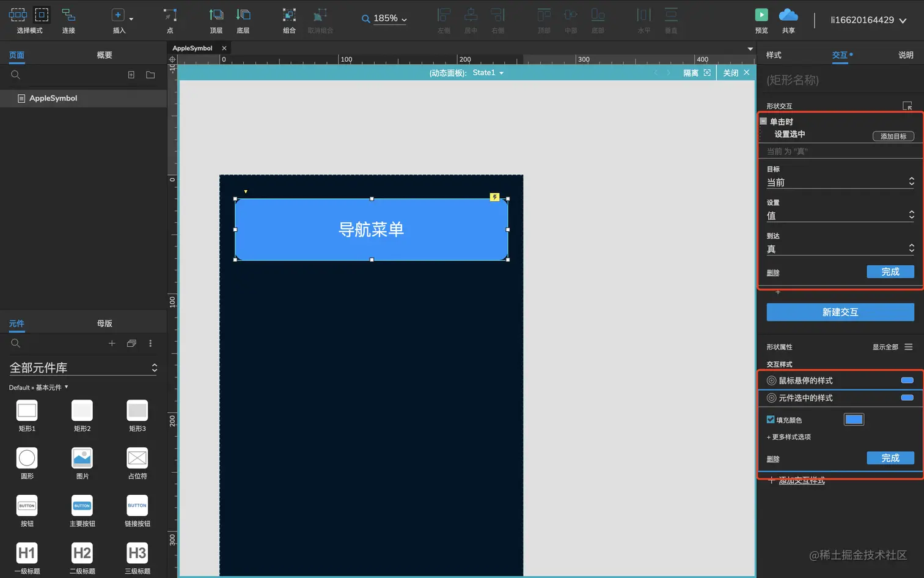
Task: Open the library panel three-dot options
Action: (x=150, y=343)
